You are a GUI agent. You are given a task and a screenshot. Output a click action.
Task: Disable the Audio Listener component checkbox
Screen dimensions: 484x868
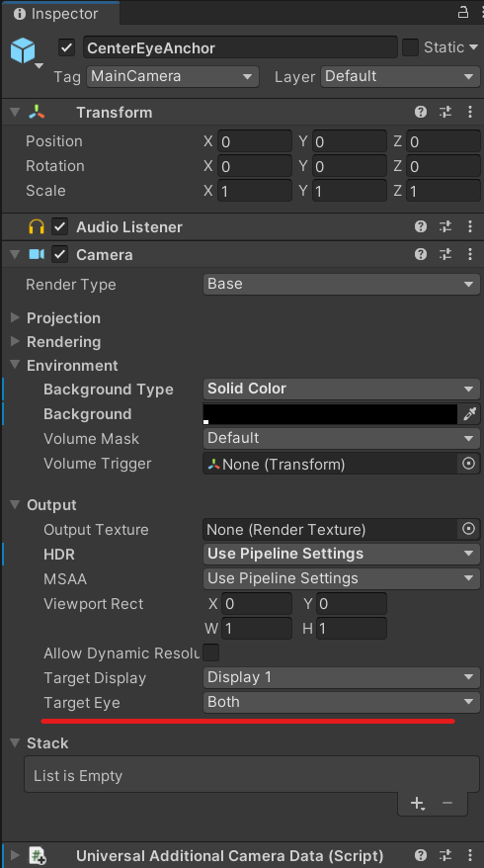[x=59, y=226]
